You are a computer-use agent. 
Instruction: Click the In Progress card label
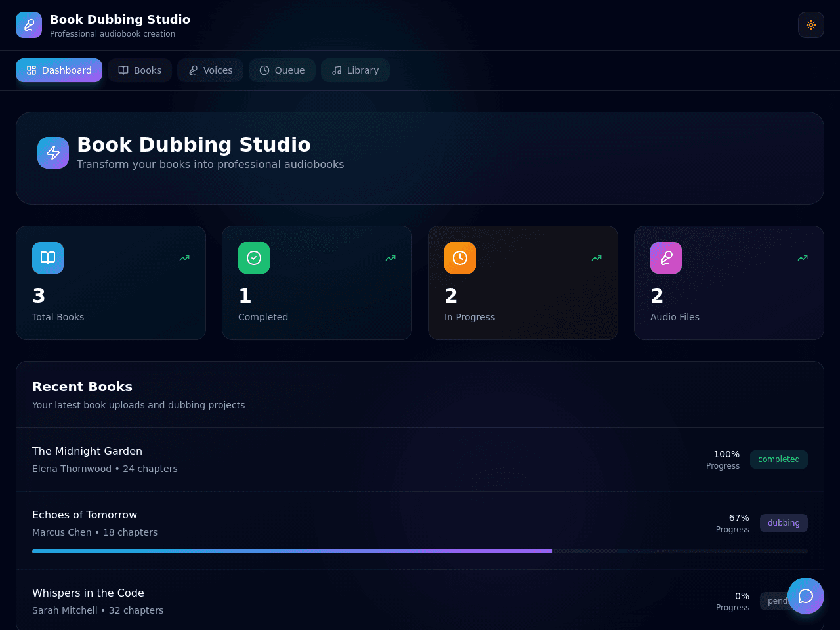coord(469,317)
